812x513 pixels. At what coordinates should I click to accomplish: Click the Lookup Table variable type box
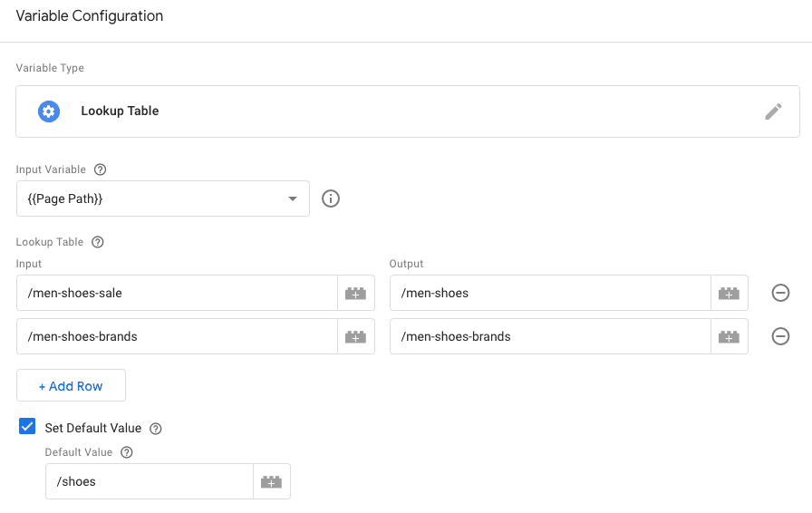(408, 111)
